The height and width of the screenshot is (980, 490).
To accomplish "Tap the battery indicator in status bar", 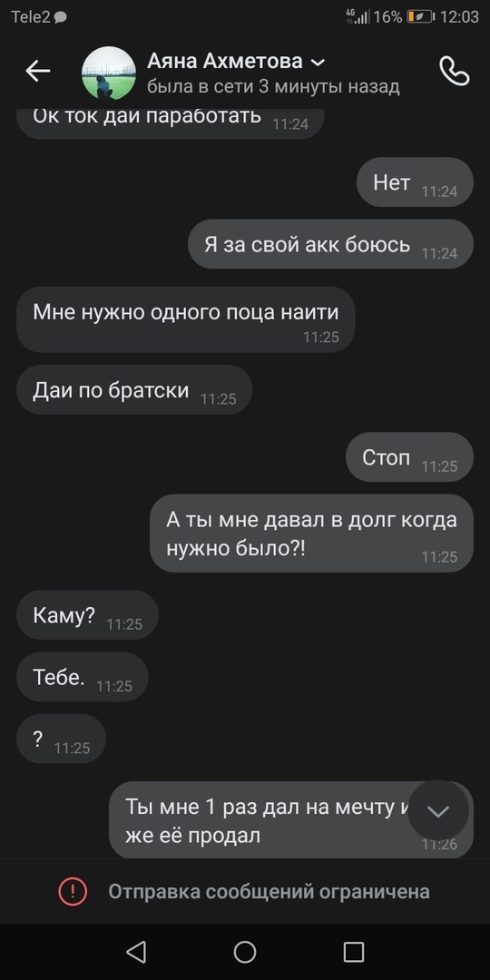I will 421,17.
